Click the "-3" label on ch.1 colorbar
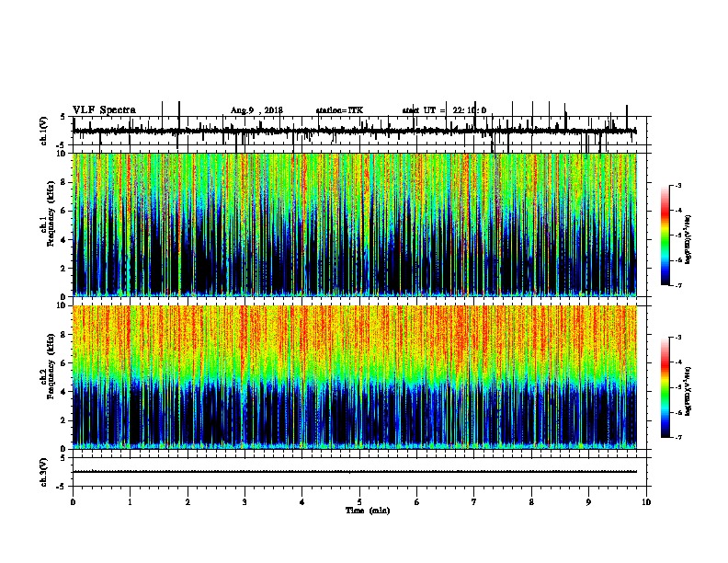Viewport: 728px width, 563px height. click(x=677, y=185)
